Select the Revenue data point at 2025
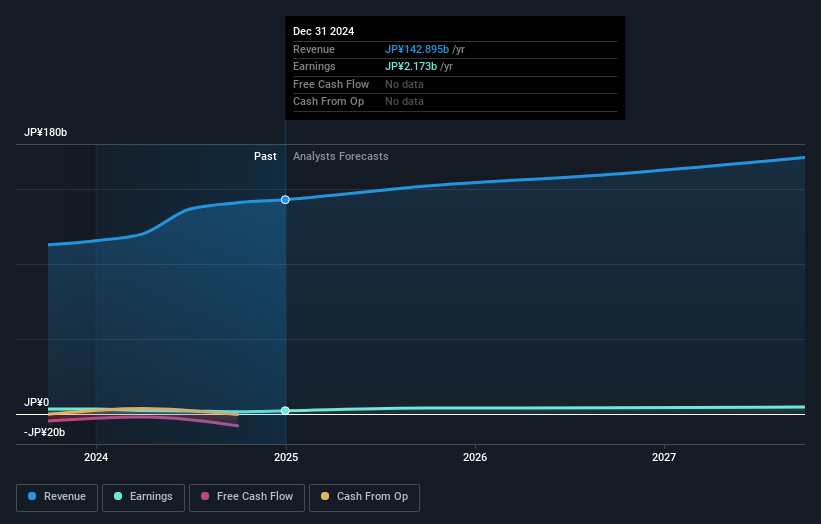 pos(285,199)
